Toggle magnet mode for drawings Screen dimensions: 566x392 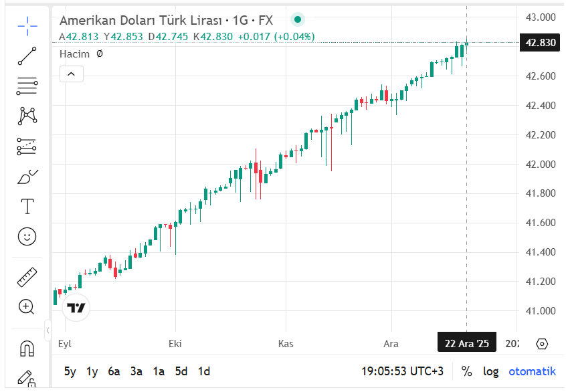pos(27,349)
